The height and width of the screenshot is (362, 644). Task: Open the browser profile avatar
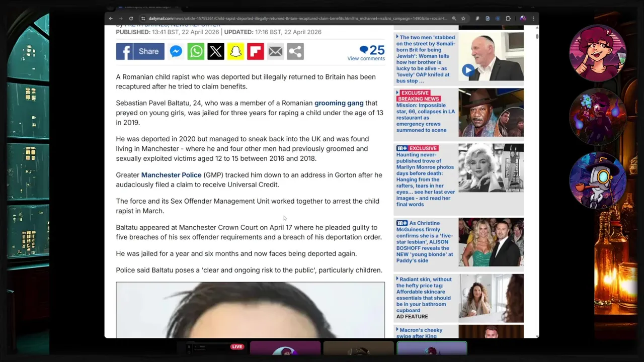523,19
